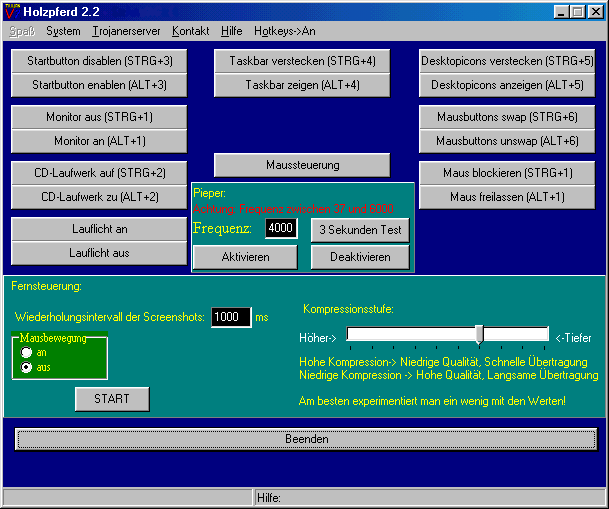Click the Kompressionsstufe slider handle
Screen dimensions: 609x509
click(480, 335)
